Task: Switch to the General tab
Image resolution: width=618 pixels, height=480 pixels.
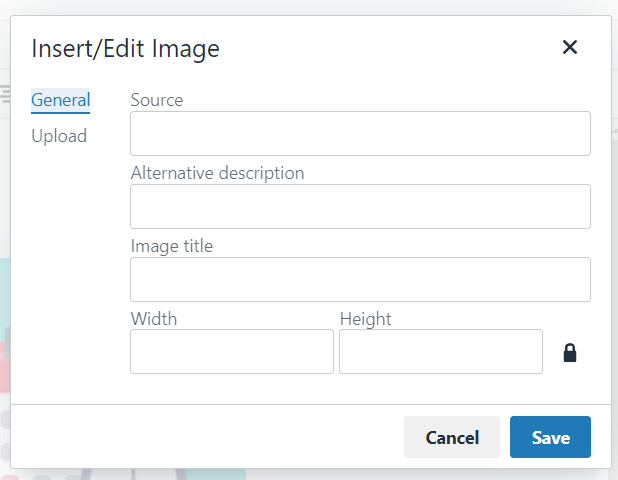Action: [61, 100]
